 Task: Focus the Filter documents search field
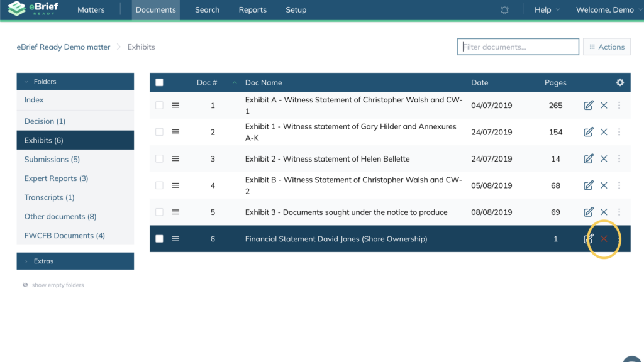518,47
